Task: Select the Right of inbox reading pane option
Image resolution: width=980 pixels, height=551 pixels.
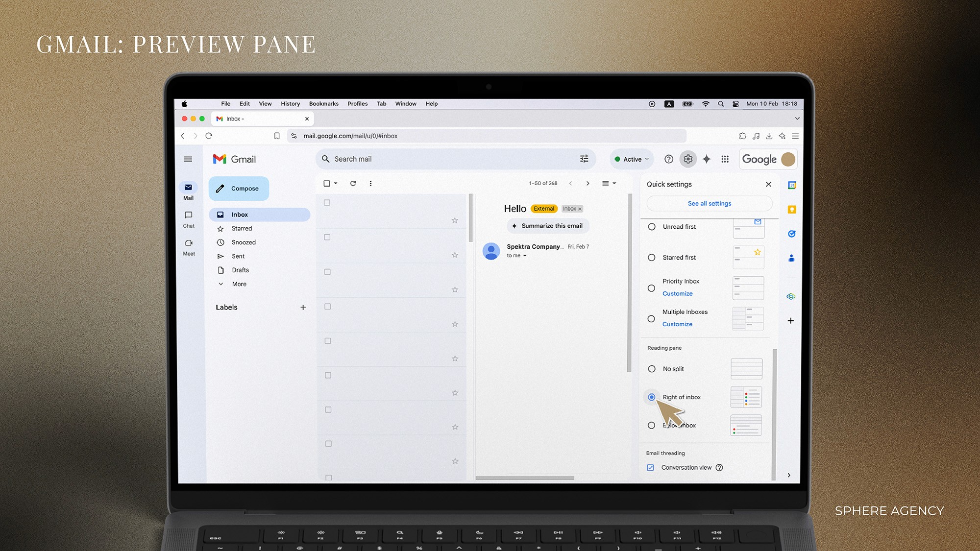Action: (x=651, y=397)
